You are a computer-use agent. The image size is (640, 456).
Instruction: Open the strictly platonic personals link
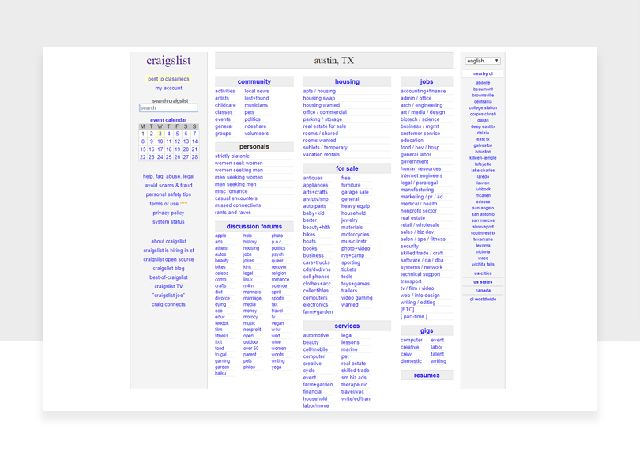point(232,156)
